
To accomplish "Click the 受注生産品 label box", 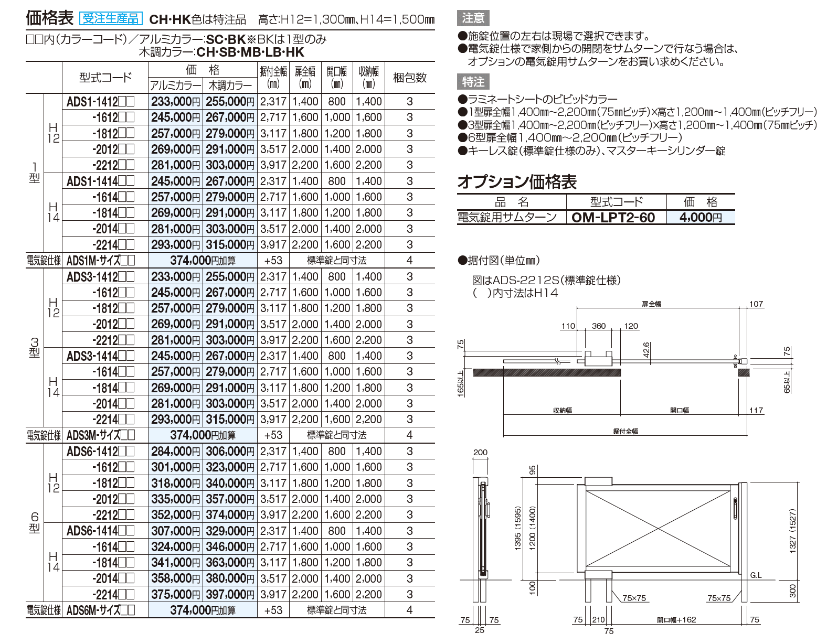I will click(x=111, y=18).
